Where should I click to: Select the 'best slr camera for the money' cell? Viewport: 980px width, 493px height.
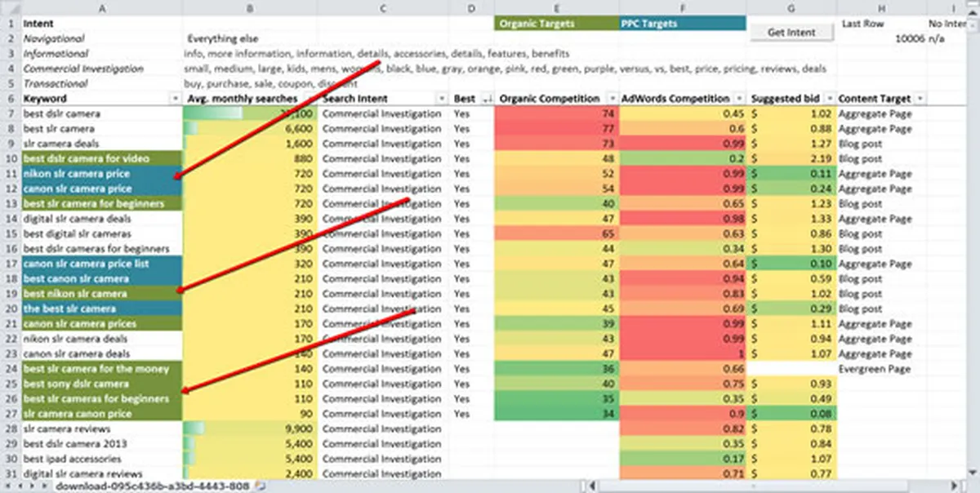coord(102,369)
